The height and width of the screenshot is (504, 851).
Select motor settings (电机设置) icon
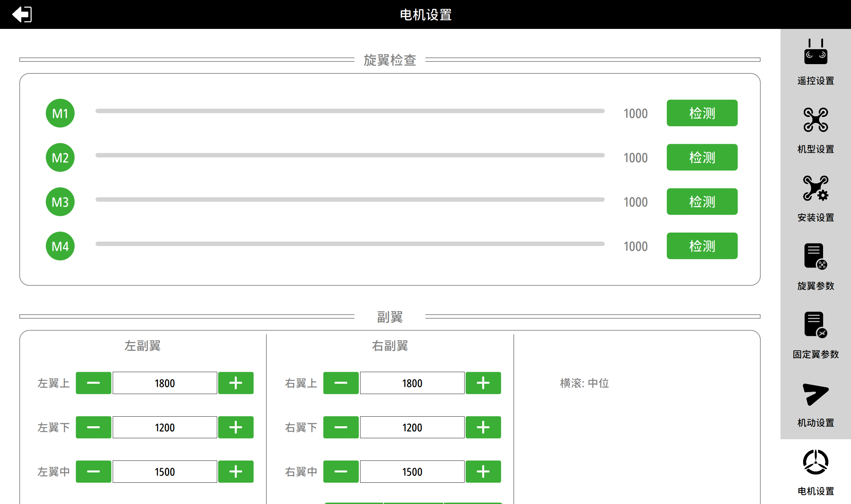pos(815,462)
